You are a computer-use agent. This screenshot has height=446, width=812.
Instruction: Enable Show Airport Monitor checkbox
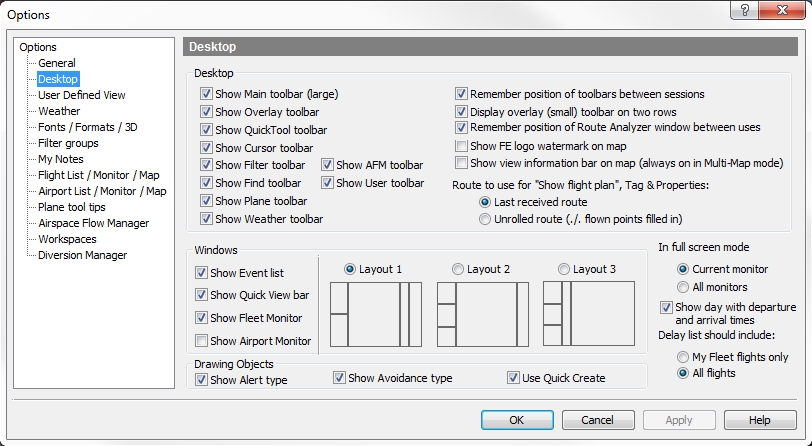coord(201,341)
